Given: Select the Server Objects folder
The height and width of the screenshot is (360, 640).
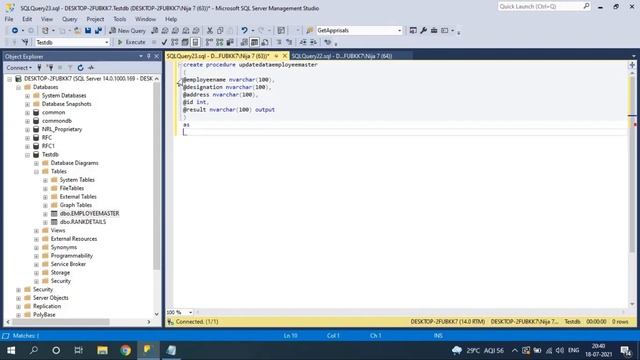Looking at the screenshot, I should tap(51, 298).
